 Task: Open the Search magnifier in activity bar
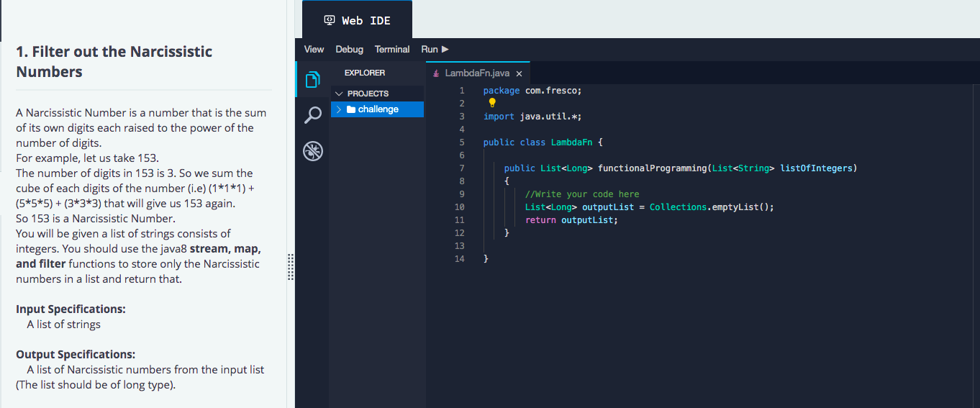[x=312, y=114]
